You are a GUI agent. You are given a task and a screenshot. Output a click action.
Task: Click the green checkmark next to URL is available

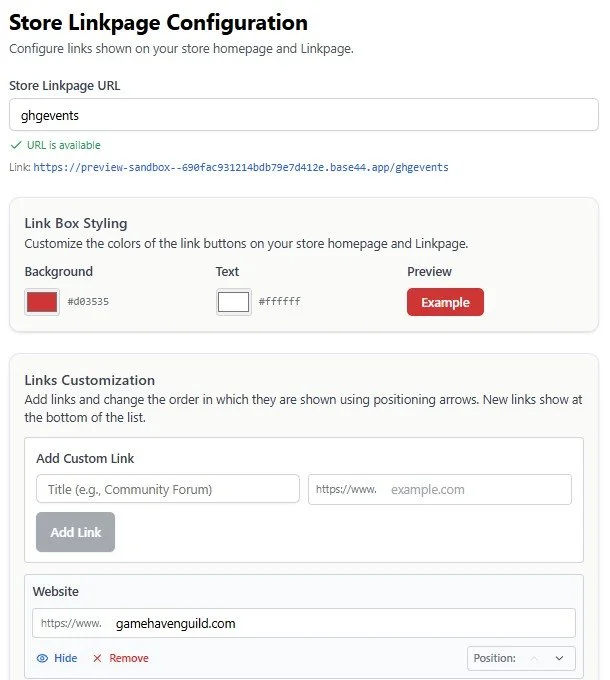coord(16,145)
